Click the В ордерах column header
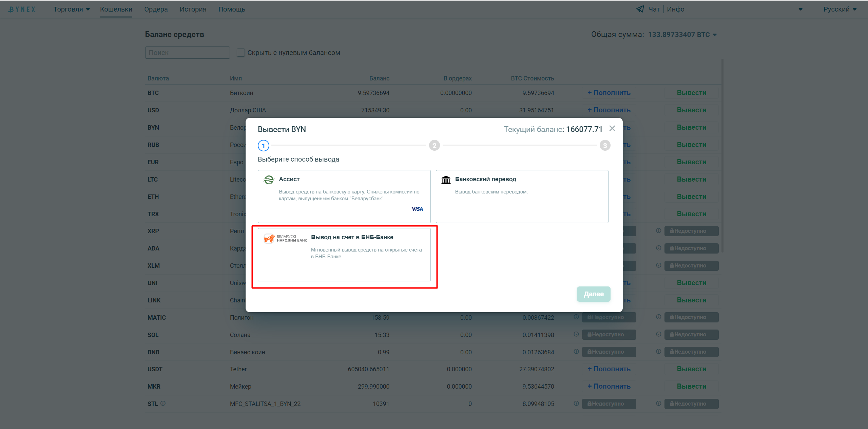The height and width of the screenshot is (429, 868). coord(457,78)
